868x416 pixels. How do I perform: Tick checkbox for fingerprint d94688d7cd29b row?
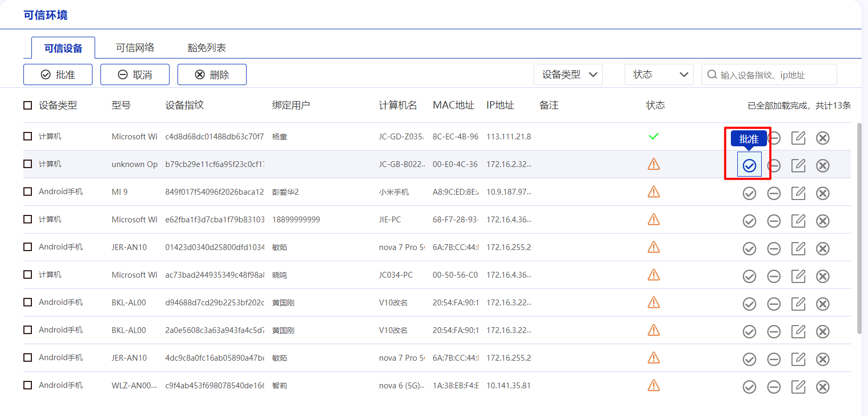pos(28,302)
